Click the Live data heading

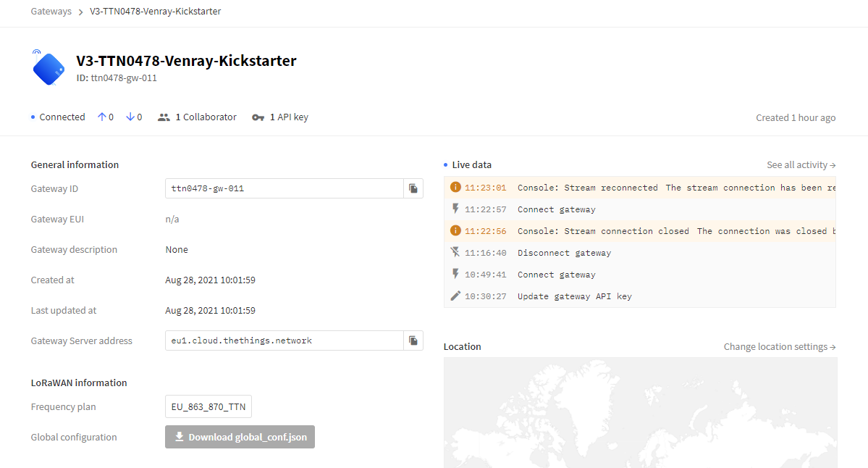click(471, 165)
